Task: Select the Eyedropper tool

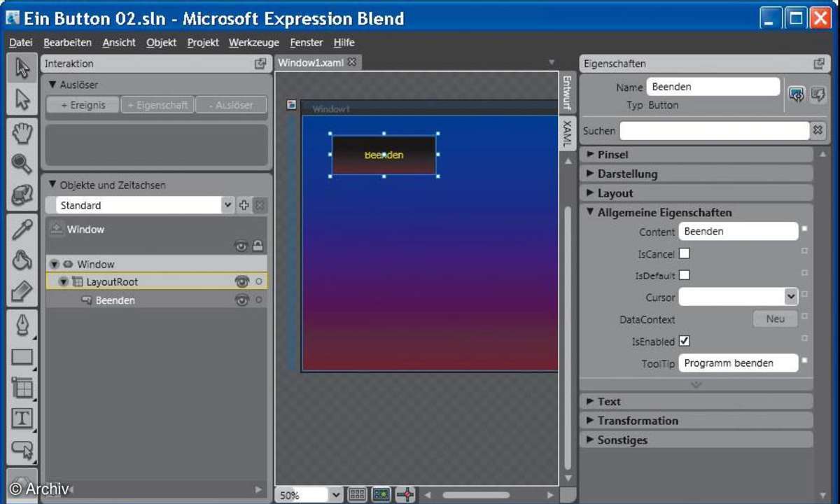Action: (x=22, y=229)
